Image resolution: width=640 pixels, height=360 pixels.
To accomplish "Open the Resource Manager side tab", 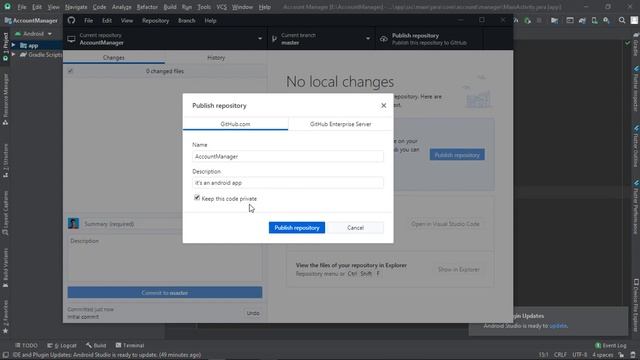I will pos(5,100).
